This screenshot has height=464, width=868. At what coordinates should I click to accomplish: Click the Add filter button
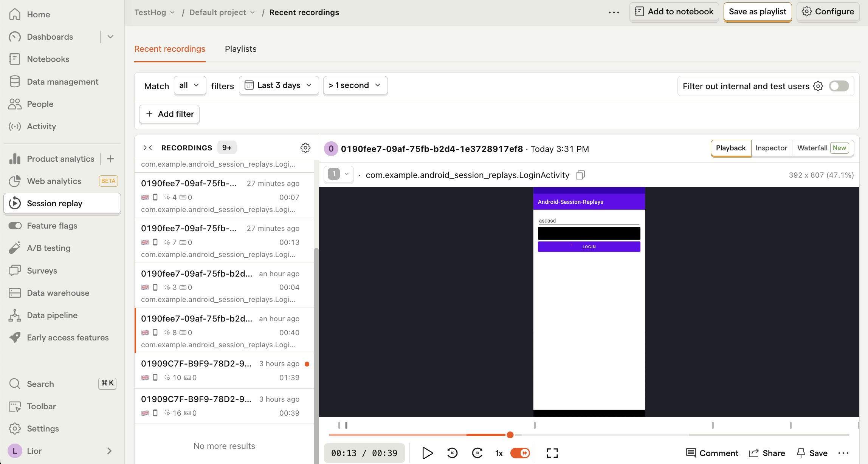pyautogui.click(x=169, y=114)
